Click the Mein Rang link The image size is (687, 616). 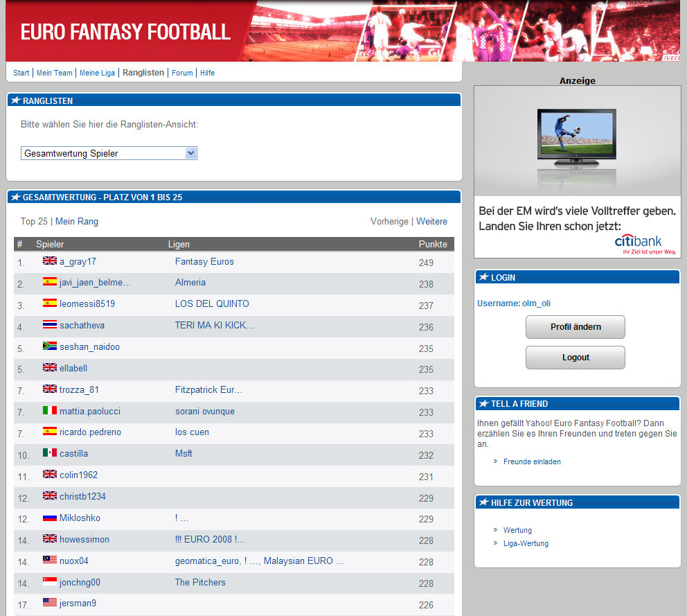point(77,222)
